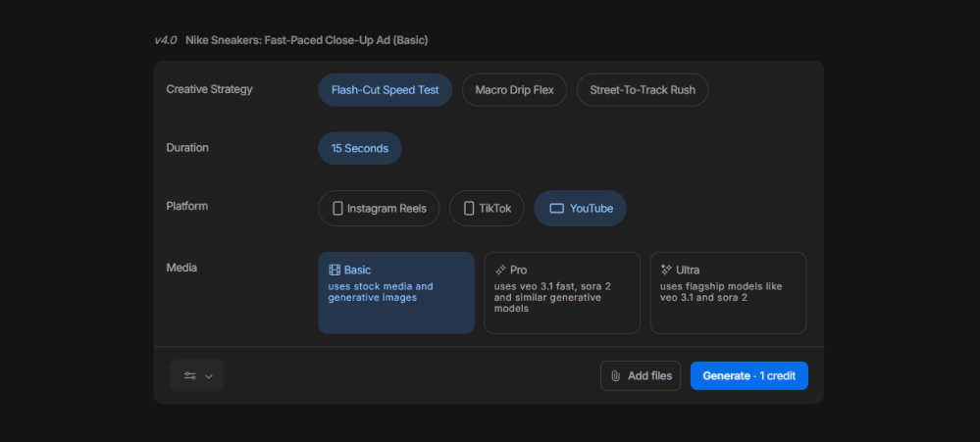Select the Basic tier's stock media description
Viewport: 980px width, 442px height.
[x=381, y=292]
